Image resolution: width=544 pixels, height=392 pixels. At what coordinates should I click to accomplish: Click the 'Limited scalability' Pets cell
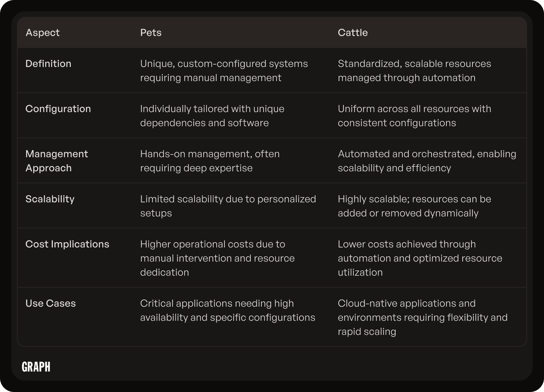pyautogui.click(x=228, y=206)
